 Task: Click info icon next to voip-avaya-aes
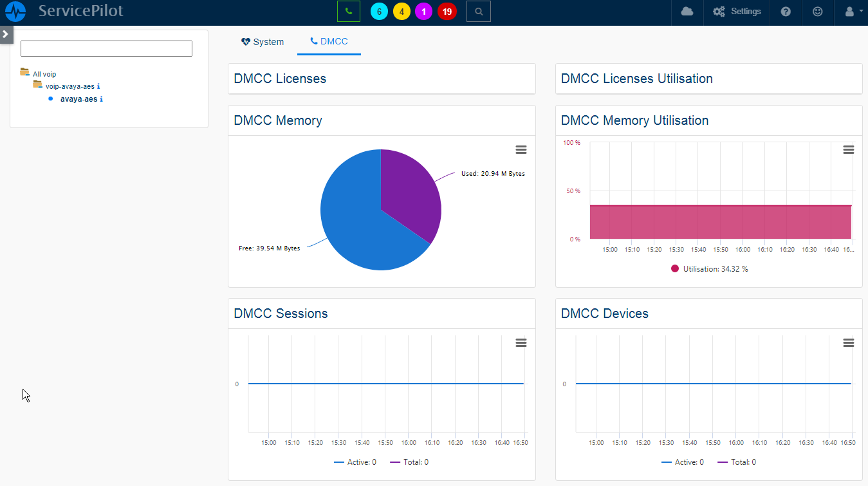point(98,86)
